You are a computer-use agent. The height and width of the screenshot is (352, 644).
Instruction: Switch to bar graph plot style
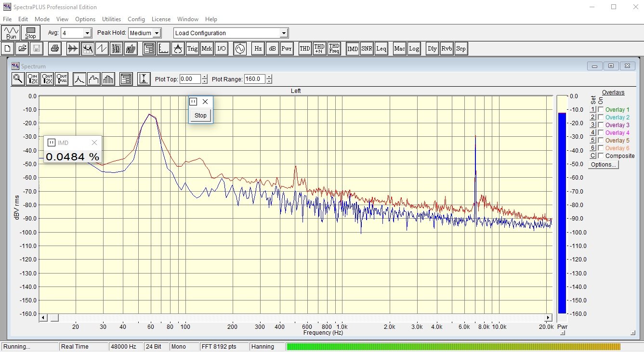tap(108, 79)
